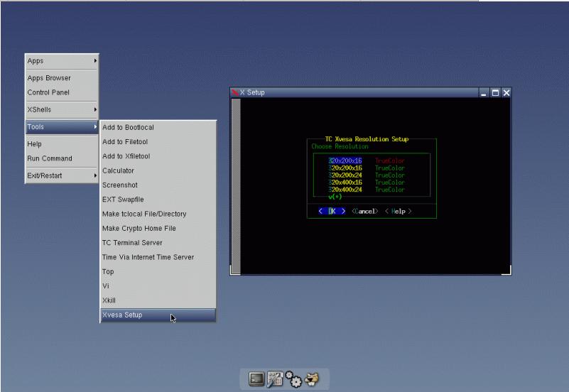Close the X Setup window

coord(506,93)
